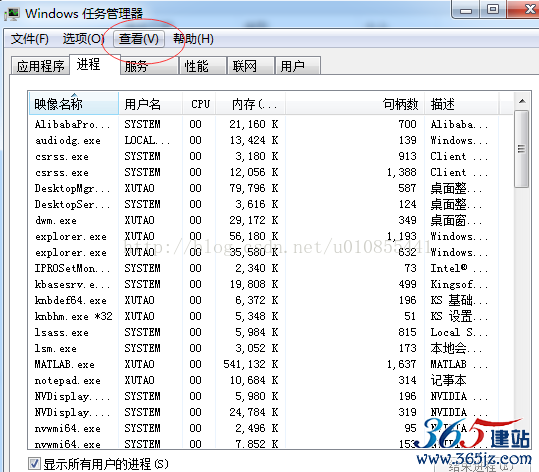Switch to the 应用程序 tab
The image size is (539, 472).
[40, 66]
